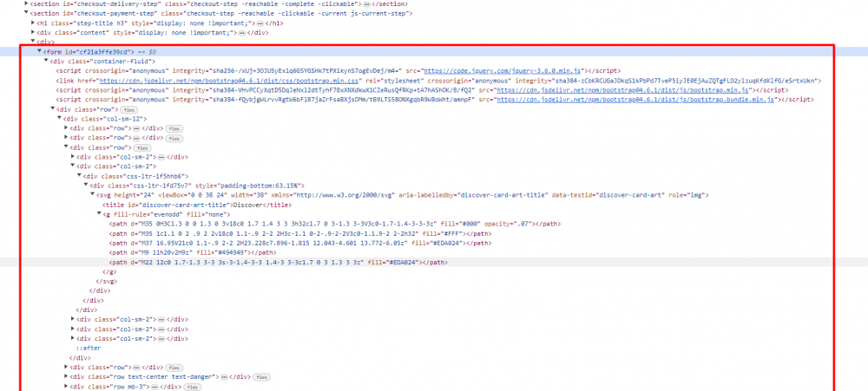Click ellipsis in checkout-delivery-step section row

pyautogui.click(x=367, y=3)
